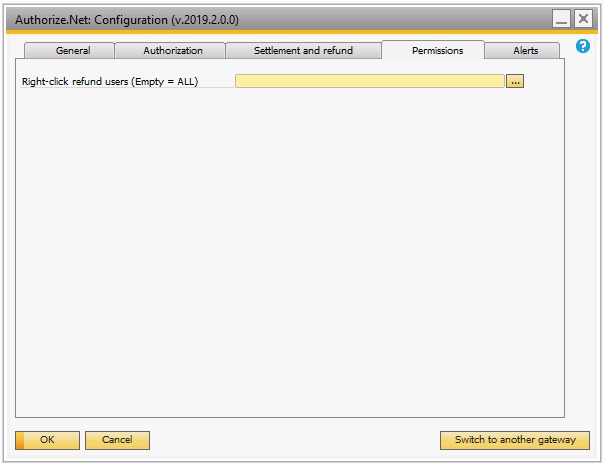Choose refund users with the '...' button
This screenshot has width=604, height=463.
(x=515, y=82)
